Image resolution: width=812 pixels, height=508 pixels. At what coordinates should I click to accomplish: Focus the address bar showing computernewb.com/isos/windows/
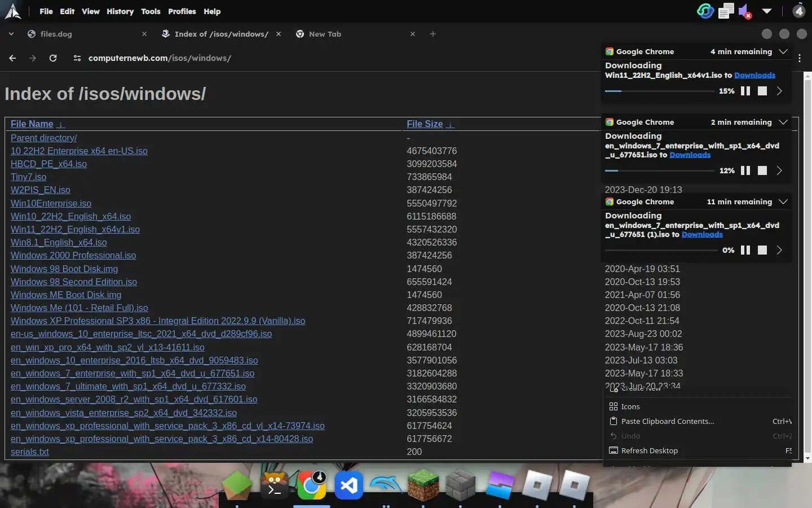point(160,58)
